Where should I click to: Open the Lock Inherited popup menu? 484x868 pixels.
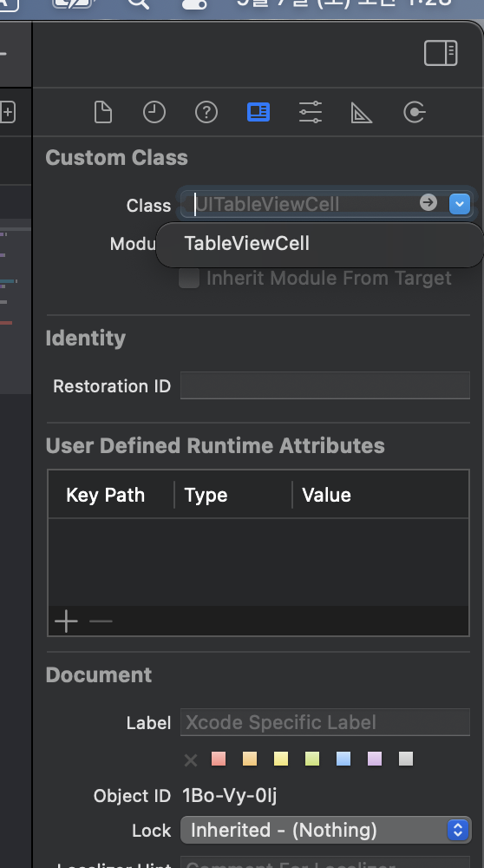(x=326, y=830)
